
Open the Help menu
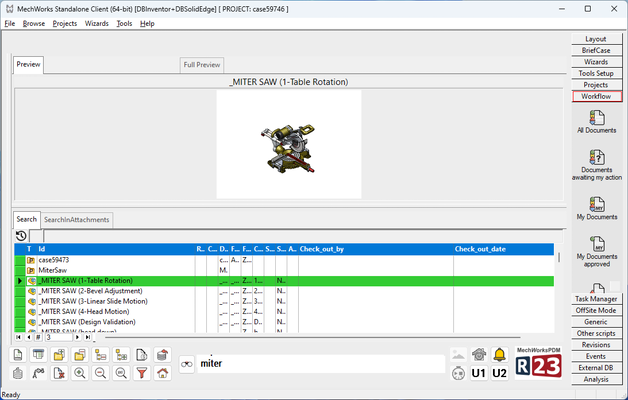pos(147,24)
